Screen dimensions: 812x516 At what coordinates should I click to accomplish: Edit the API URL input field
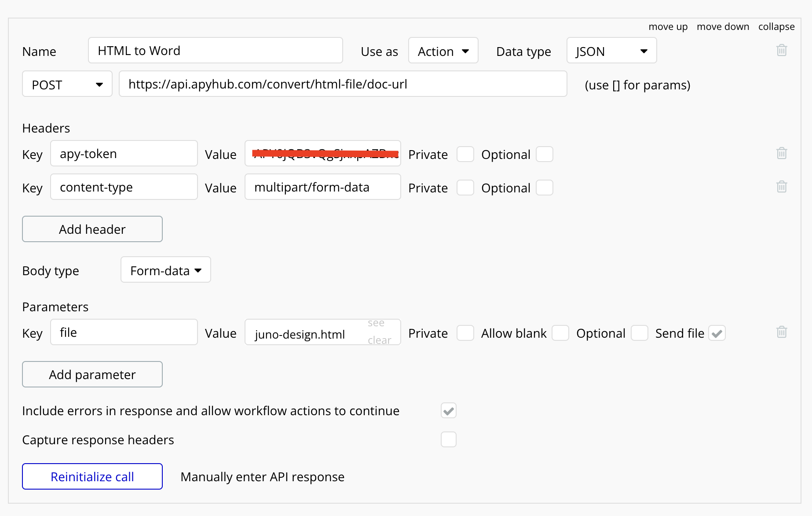click(x=343, y=84)
